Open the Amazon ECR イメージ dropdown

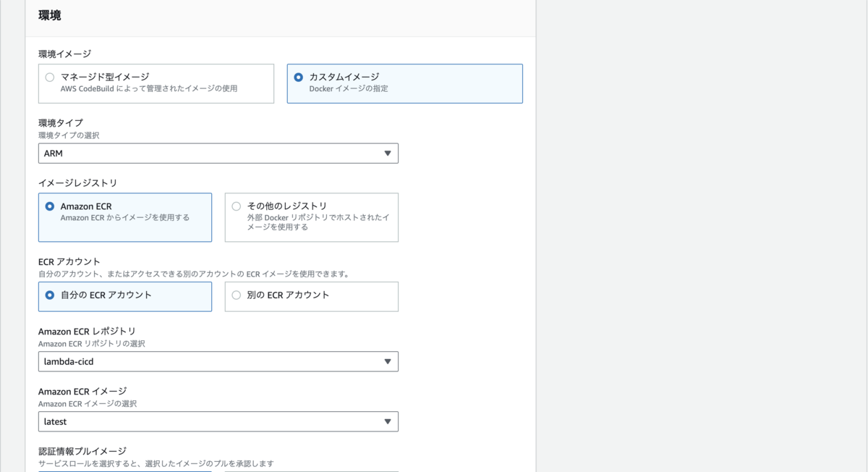218,421
